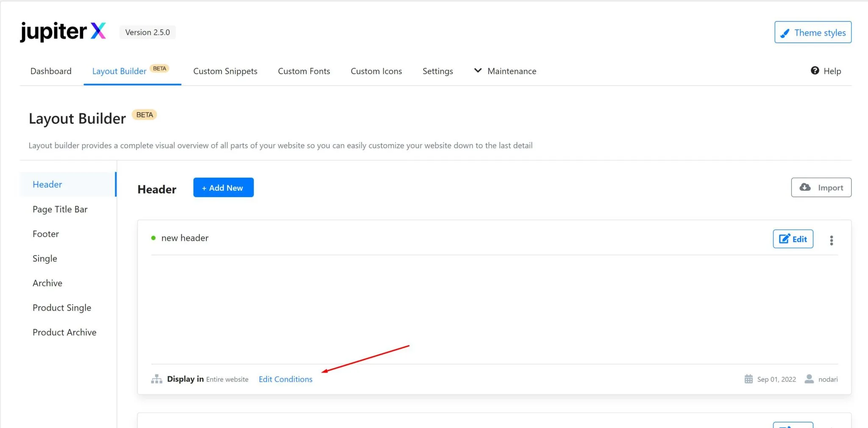868x428 pixels.
Task: Open the Custom Snippets tab
Action: 225,71
